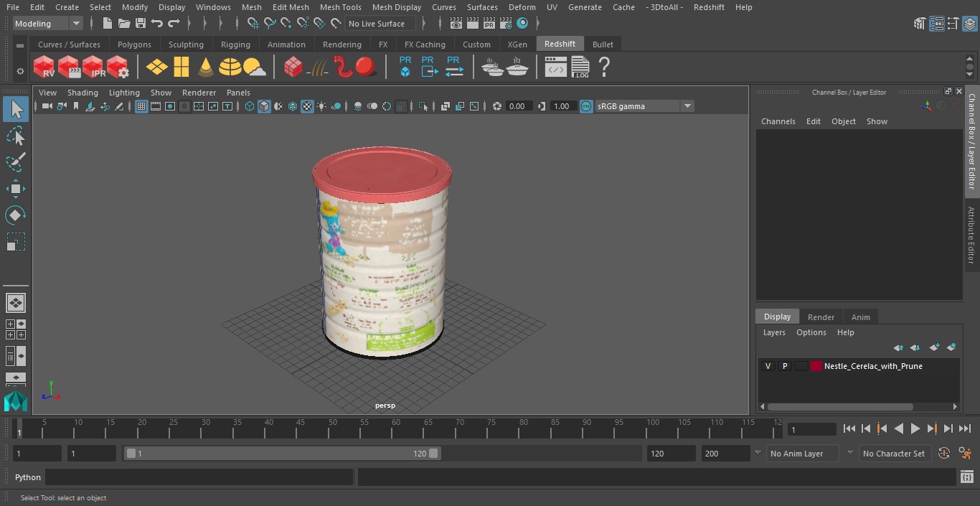Click the Save Scene disk icon
Viewport: 980px width, 506px height.
(x=141, y=24)
